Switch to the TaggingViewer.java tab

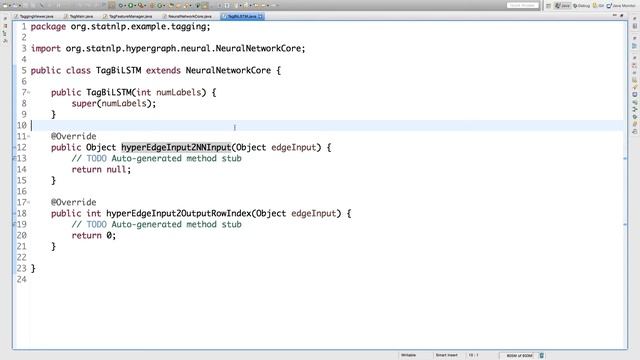36,16
